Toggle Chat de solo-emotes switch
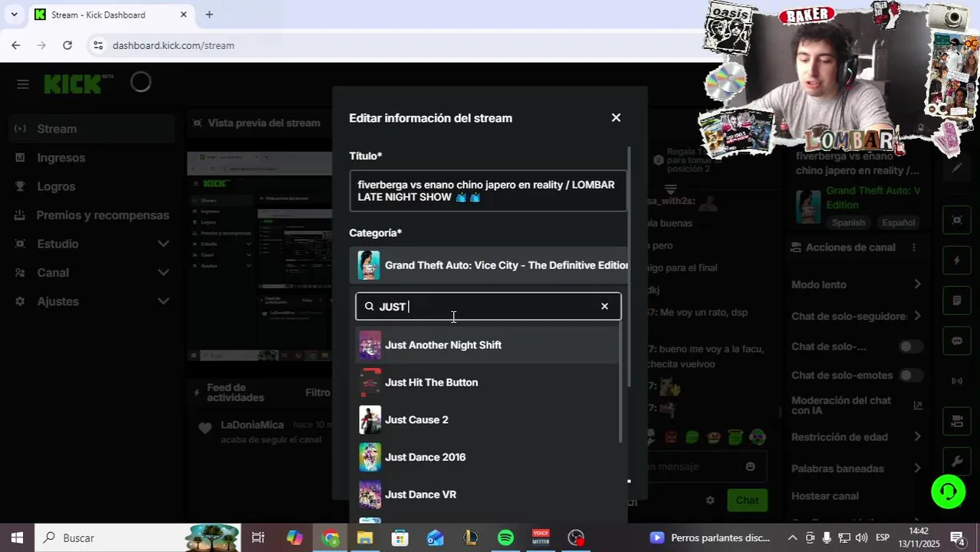This screenshot has width=980, height=552. (x=910, y=375)
